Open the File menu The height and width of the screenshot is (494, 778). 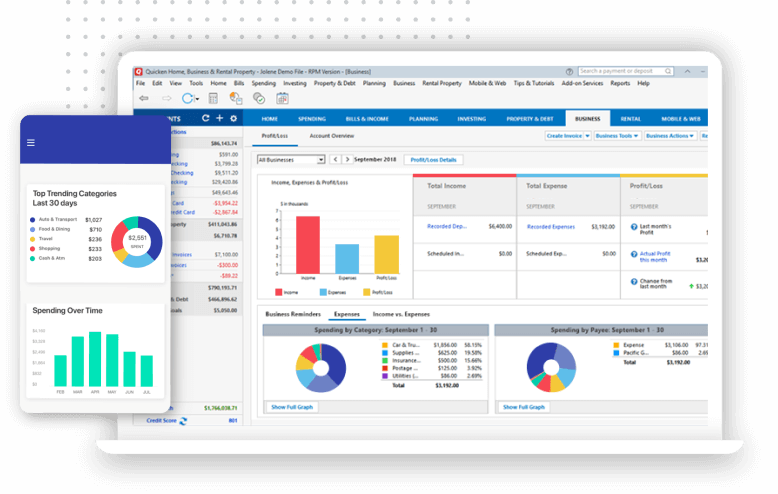pyautogui.click(x=140, y=83)
